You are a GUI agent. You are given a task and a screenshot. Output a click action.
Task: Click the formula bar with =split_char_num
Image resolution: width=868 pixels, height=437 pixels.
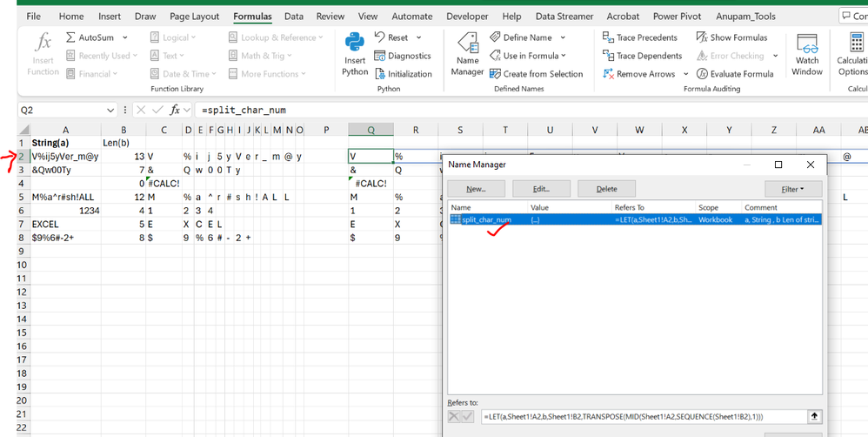pyautogui.click(x=531, y=111)
